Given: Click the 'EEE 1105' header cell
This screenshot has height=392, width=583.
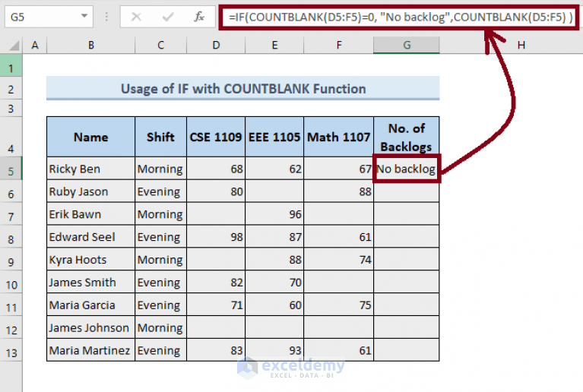Looking at the screenshot, I should pos(274,137).
